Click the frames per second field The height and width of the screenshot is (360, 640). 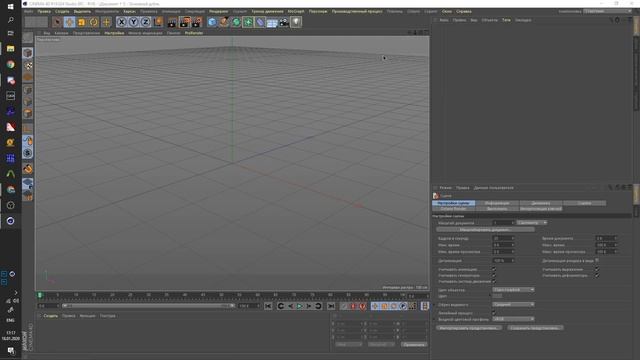(503, 238)
